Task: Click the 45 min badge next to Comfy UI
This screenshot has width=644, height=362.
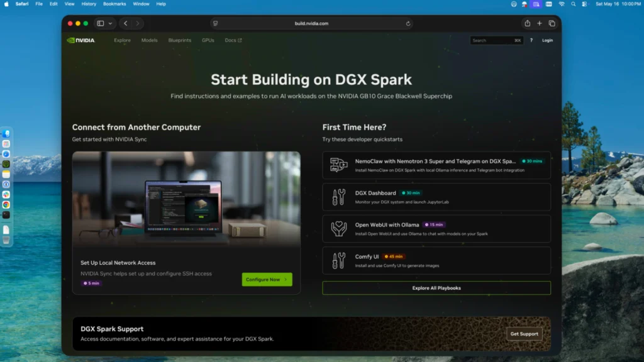Action: (394, 256)
